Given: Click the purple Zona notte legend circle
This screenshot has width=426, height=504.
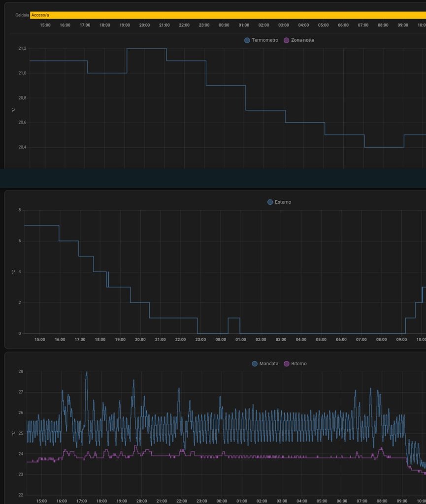Looking at the screenshot, I should pos(287,40).
